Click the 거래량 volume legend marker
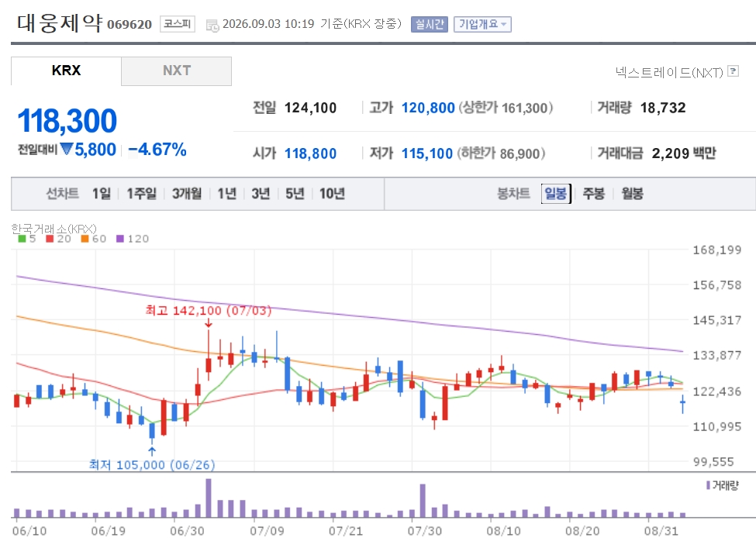Viewport: 756px width, 541px height. pyautogui.click(x=722, y=485)
